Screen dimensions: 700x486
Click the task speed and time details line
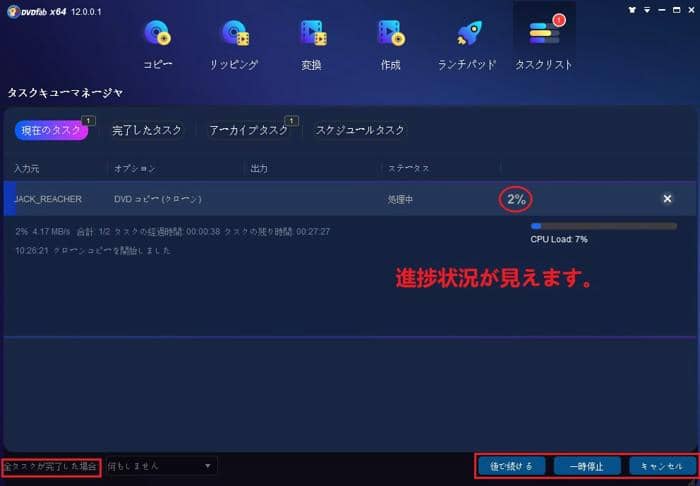tap(173, 232)
